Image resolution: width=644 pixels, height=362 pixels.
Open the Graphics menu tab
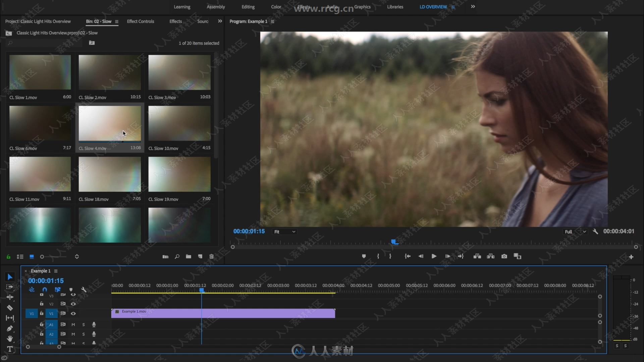point(362,6)
